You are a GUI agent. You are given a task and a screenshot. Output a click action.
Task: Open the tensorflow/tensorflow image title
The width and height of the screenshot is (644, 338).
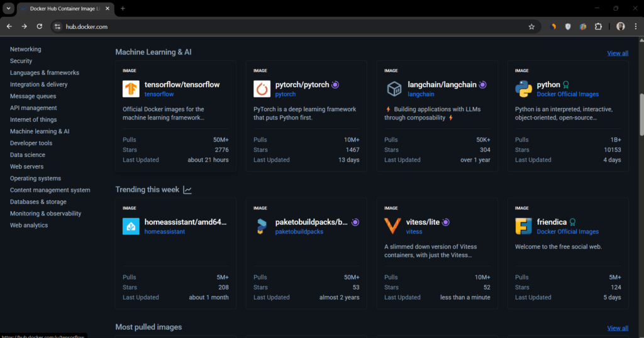point(182,84)
